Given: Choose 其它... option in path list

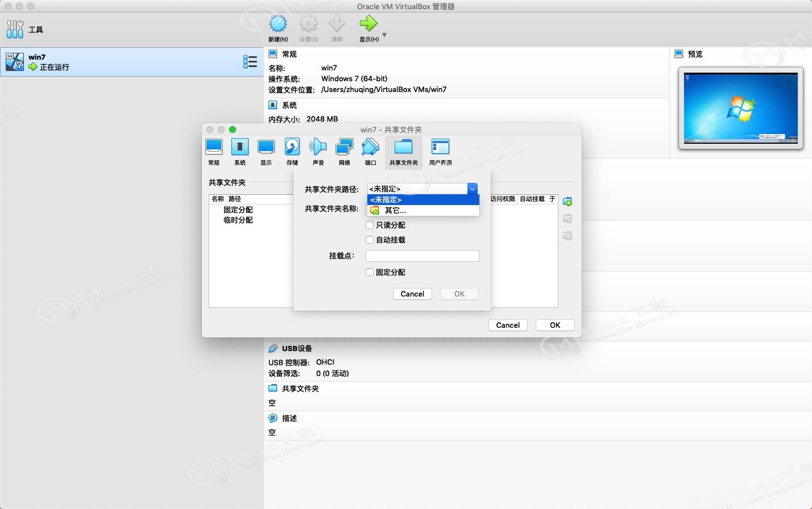Looking at the screenshot, I should click(x=424, y=210).
